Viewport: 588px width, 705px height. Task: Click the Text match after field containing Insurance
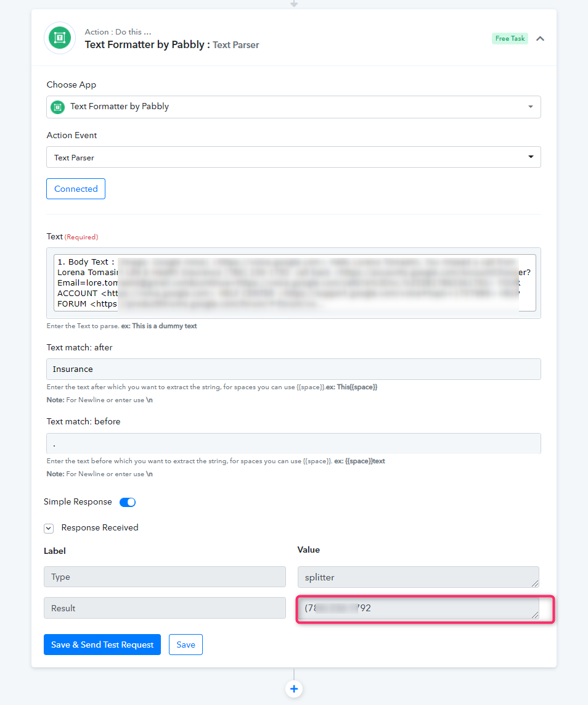(x=293, y=369)
